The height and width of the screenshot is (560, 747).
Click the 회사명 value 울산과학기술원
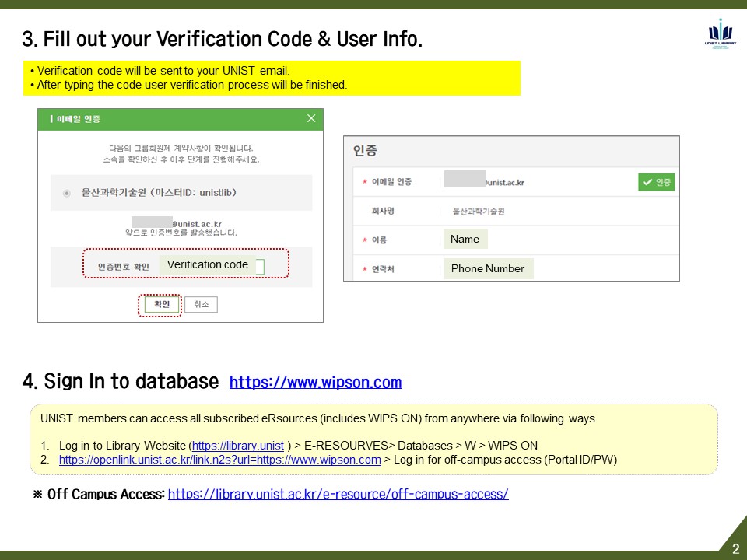(x=479, y=212)
